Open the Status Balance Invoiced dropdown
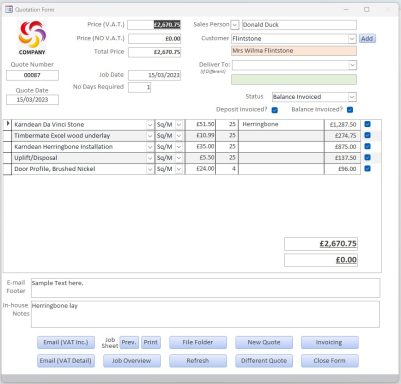 click(352, 97)
